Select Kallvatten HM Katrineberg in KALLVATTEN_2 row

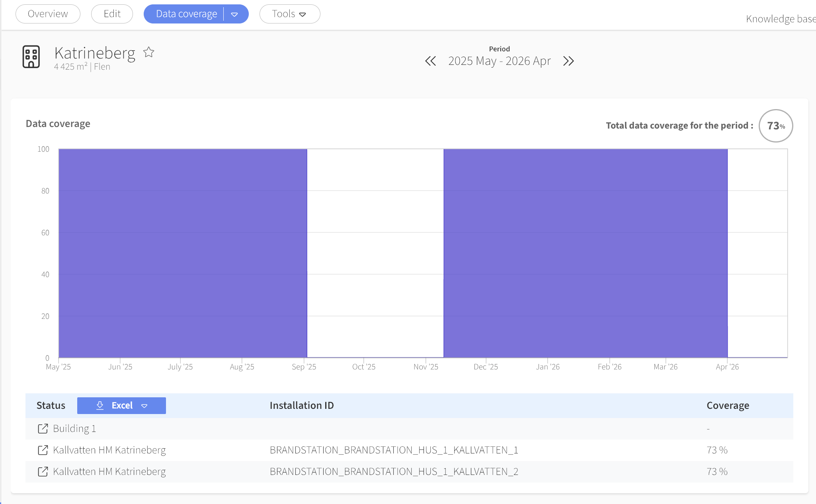point(109,471)
